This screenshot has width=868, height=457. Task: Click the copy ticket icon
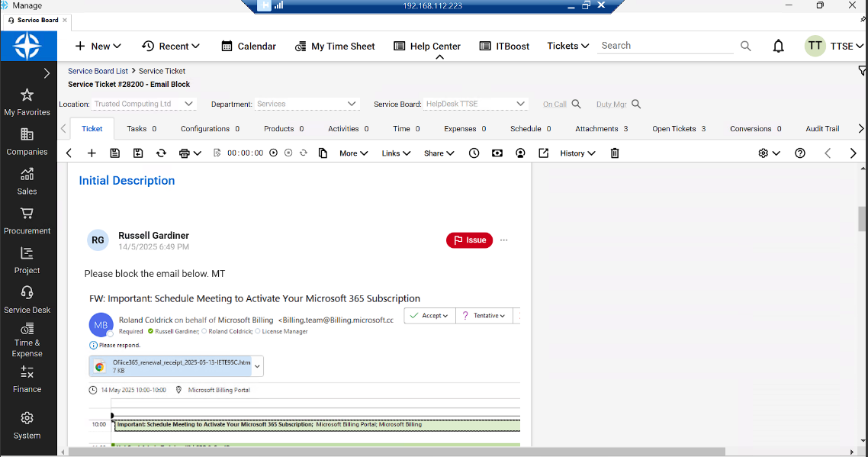point(323,153)
